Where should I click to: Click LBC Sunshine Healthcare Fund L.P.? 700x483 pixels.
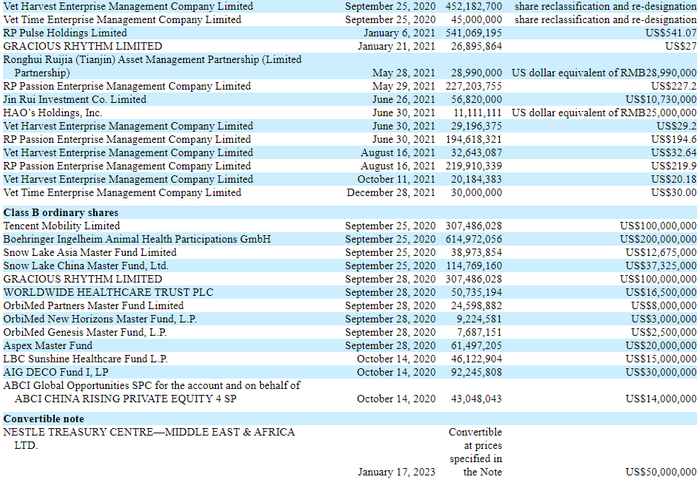[85, 359]
